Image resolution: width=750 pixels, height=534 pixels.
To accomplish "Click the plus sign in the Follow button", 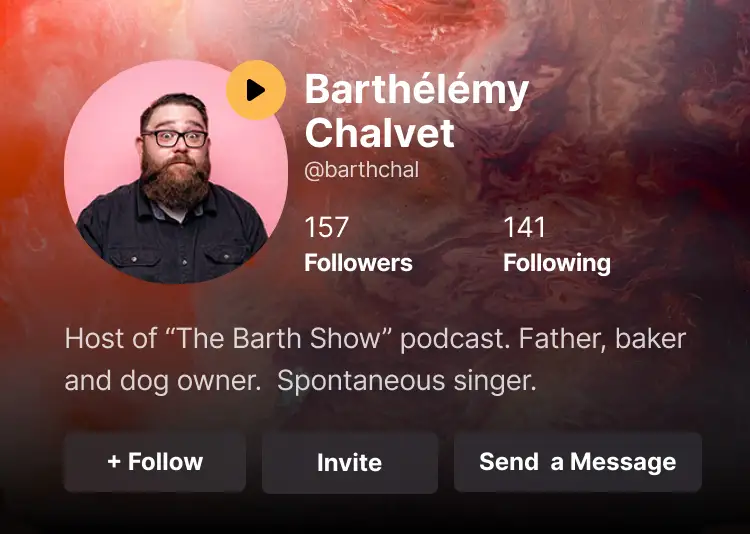I will pos(114,462).
